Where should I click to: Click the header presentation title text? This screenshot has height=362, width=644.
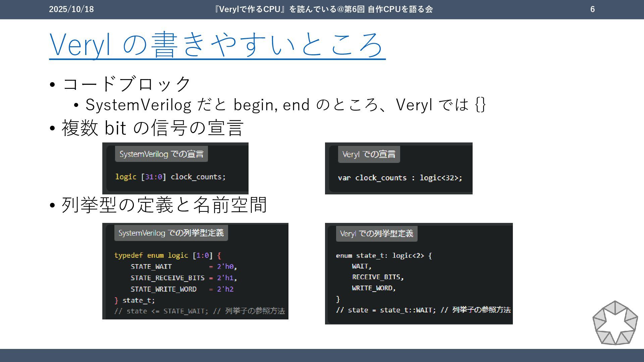[323, 9]
